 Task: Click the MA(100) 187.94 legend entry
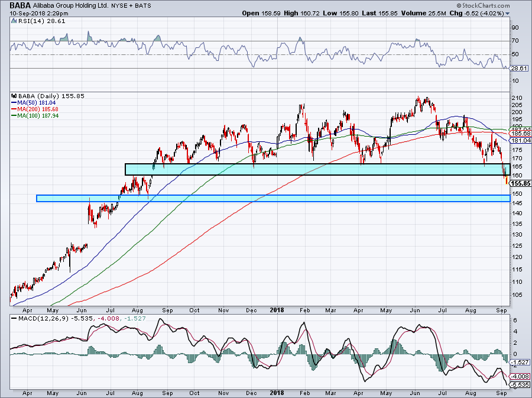coord(38,116)
